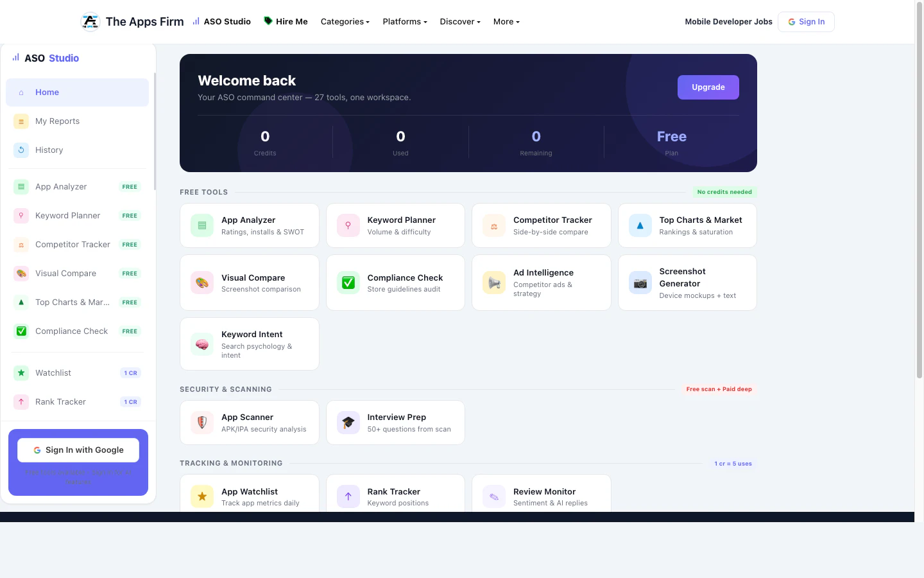924x578 pixels.
Task: Click the Competitor Tracker card icon
Action: 494,225
